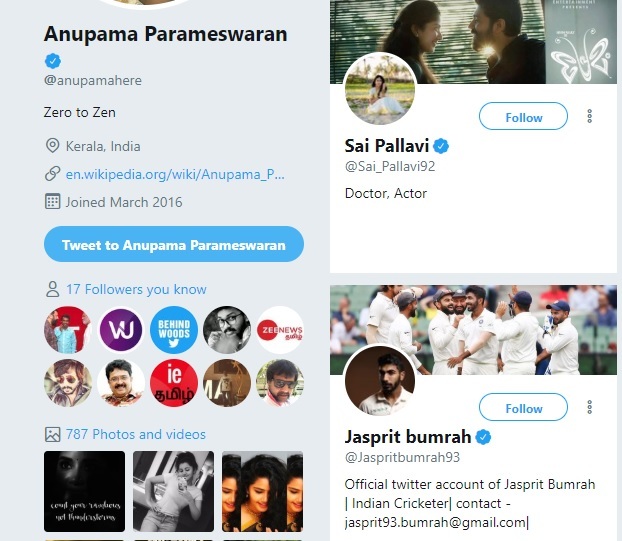
Task: Follow Jasprit bumrah
Action: coord(523,407)
